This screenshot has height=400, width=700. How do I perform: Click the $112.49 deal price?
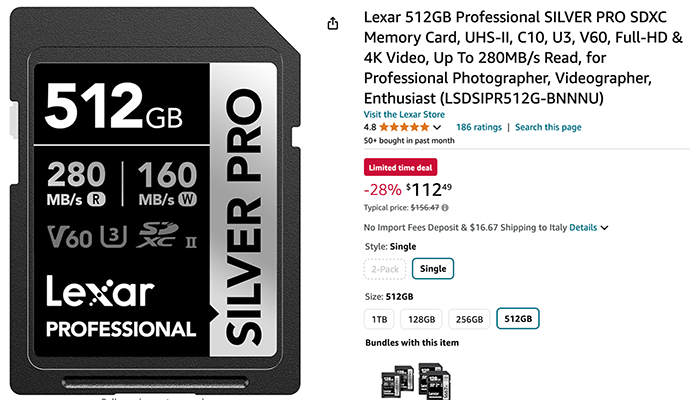pos(429,190)
